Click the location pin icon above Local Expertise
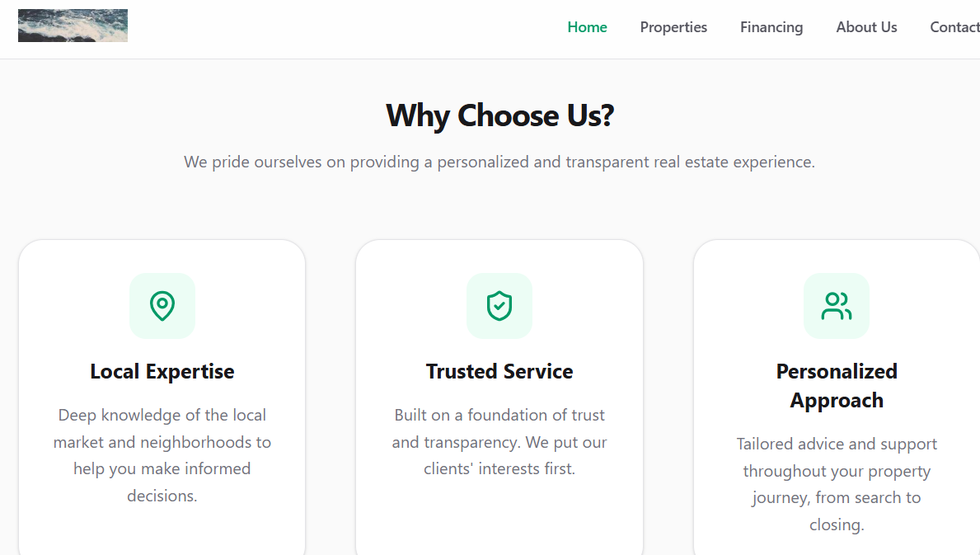980x555 pixels. [x=162, y=305]
